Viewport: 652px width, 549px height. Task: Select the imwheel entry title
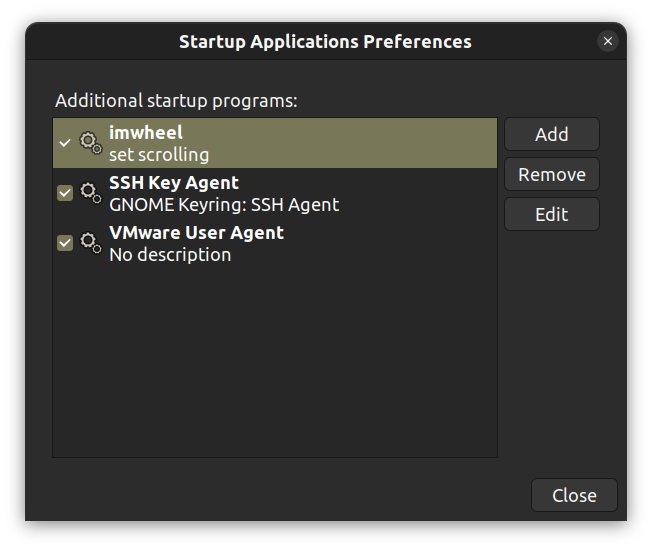(x=146, y=133)
